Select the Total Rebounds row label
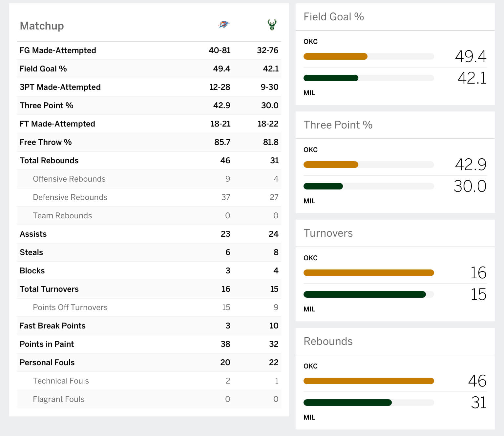Image resolution: width=504 pixels, height=436 pixels. click(x=49, y=161)
